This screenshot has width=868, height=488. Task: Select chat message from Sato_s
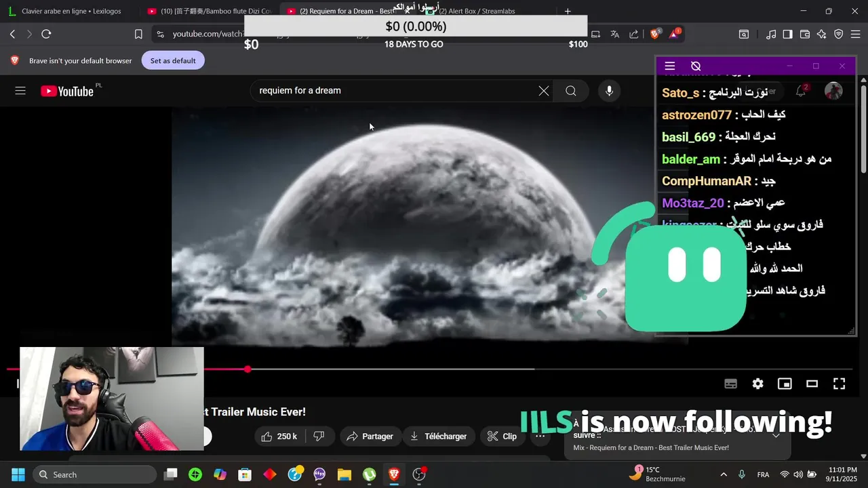pos(715,92)
